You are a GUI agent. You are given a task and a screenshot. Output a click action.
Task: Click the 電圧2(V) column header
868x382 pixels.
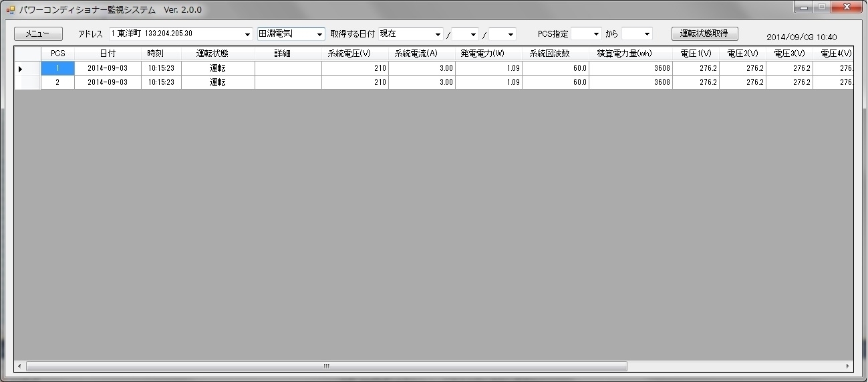(x=743, y=54)
